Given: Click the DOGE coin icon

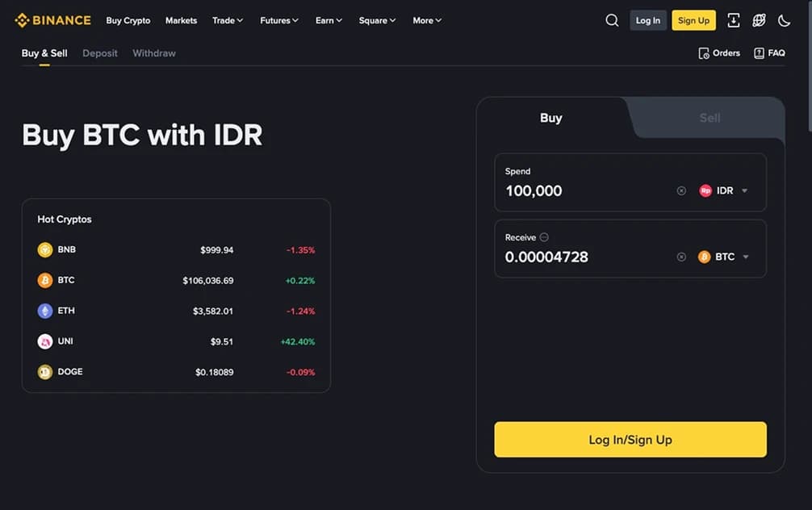Looking at the screenshot, I should coord(45,372).
